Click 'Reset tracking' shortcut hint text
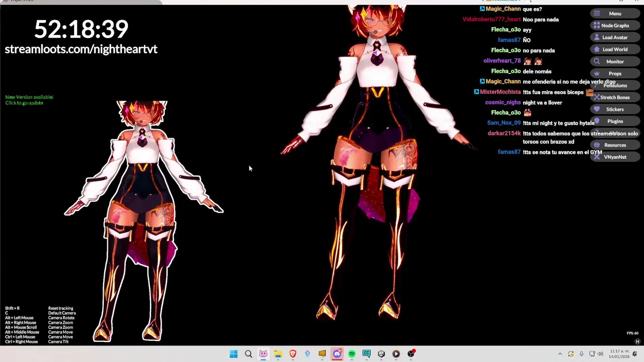 (61, 308)
